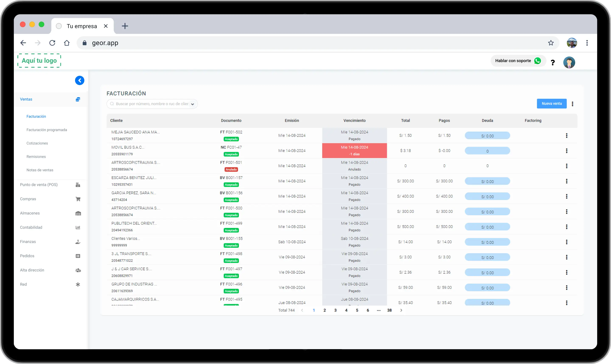Click the total S/ 500.00 cell
The height and width of the screenshot is (364, 611).
pyautogui.click(x=405, y=227)
